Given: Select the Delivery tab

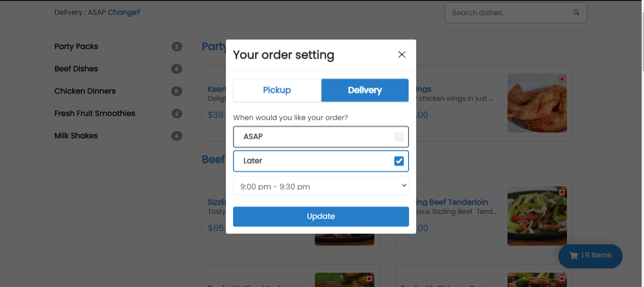Looking at the screenshot, I should point(365,90).
